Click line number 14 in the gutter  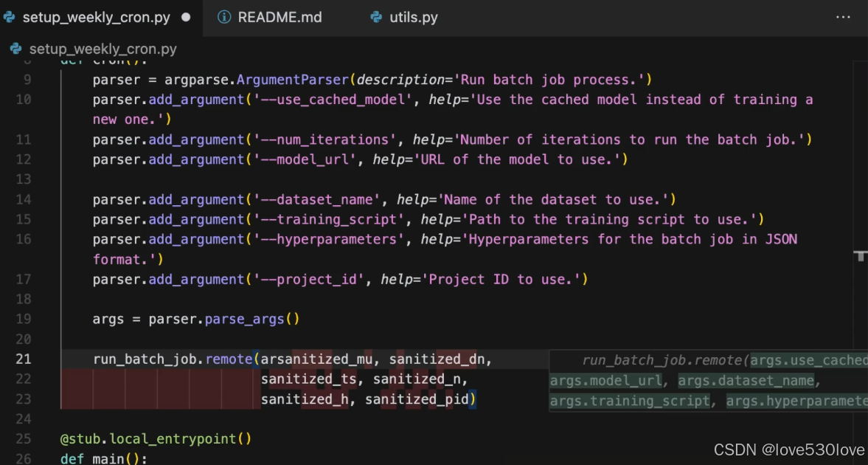click(x=24, y=199)
